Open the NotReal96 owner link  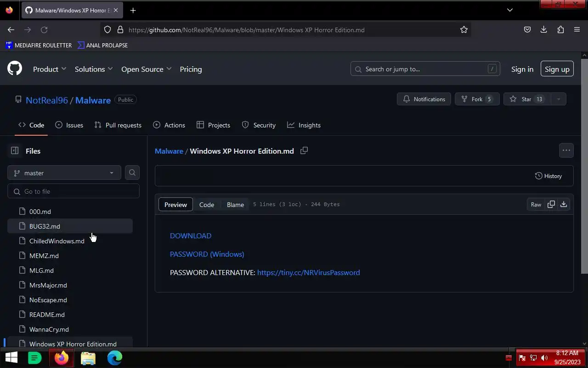pyautogui.click(x=47, y=100)
